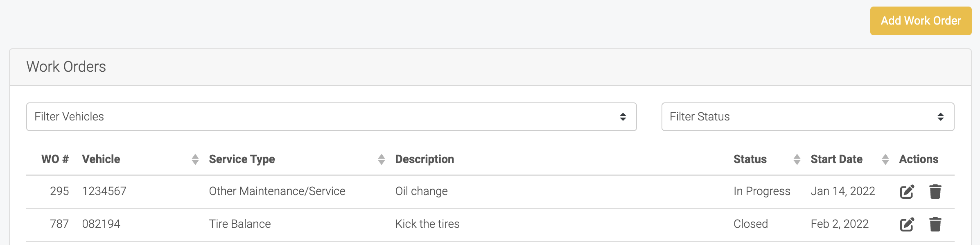Sort by Vehicle column arrows

[x=195, y=159]
